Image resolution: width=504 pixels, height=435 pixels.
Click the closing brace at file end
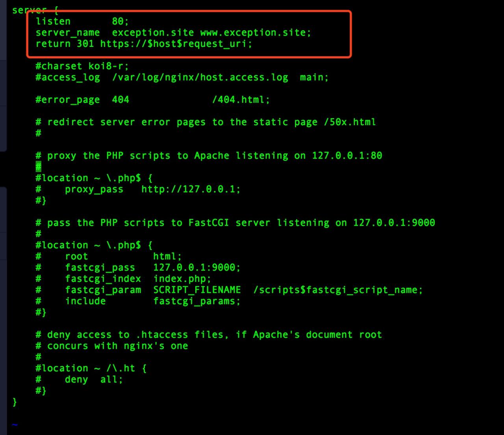15,402
